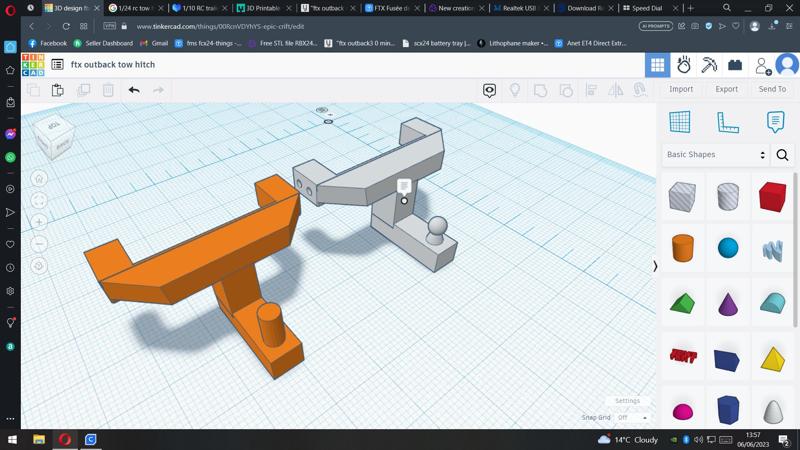
Task: Click the Redo arrow icon
Action: [x=159, y=90]
